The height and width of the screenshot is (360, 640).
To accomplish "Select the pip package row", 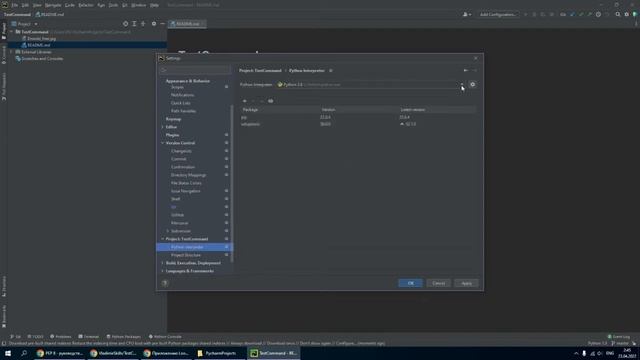I will (358, 117).
